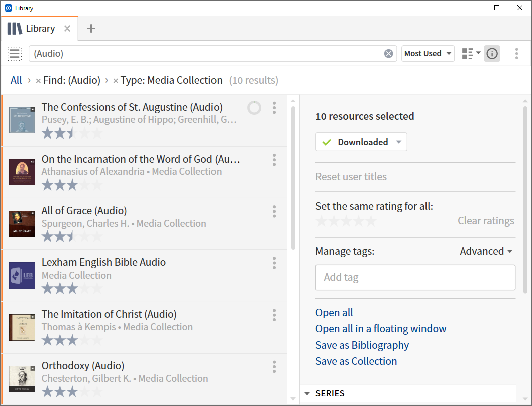Open All of Grace cover thumbnail
The width and height of the screenshot is (532, 406).
[x=22, y=224]
